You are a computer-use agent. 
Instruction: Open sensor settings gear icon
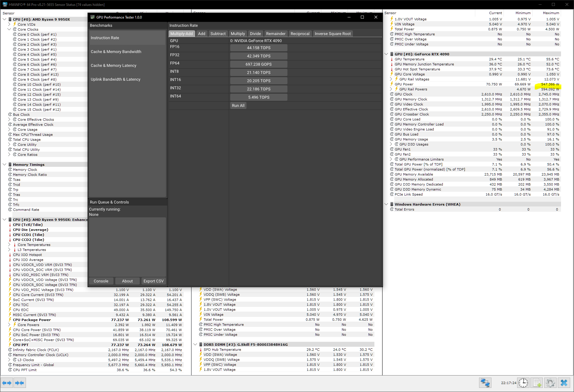tap(550, 383)
